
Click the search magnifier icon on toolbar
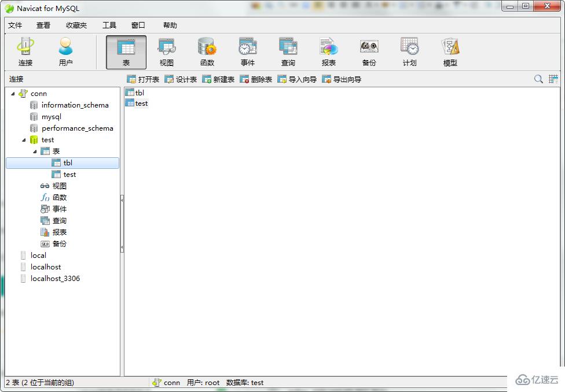[x=538, y=79]
